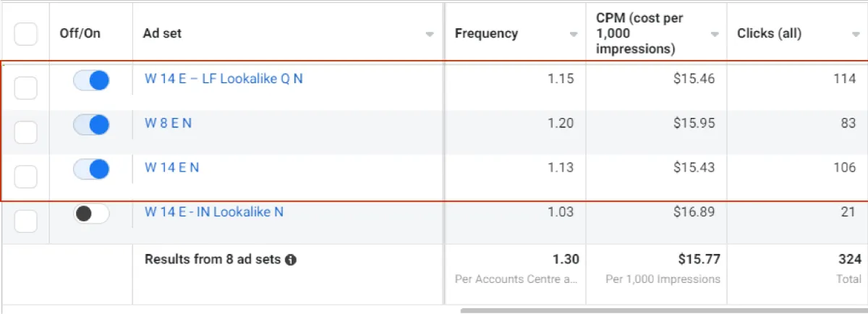868x314 pixels.
Task: Open the W 8 E N ad set link
Action: tap(168, 123)
